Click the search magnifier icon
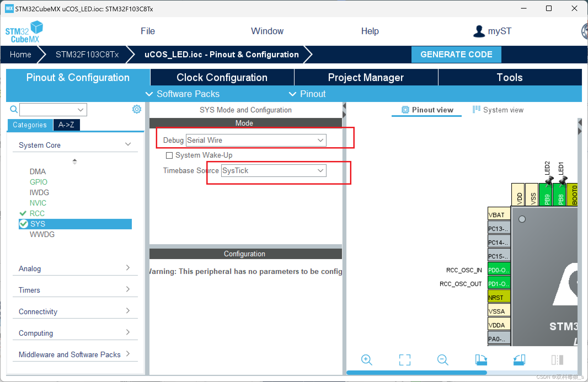This screenshot has height=382, width=588. click(x=14, y=109)
